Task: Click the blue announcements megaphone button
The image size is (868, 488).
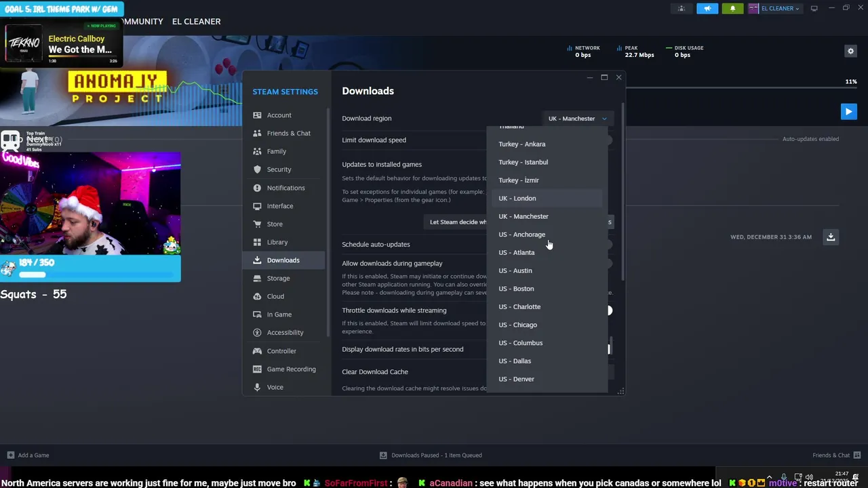Action: (x=707, y=9)
